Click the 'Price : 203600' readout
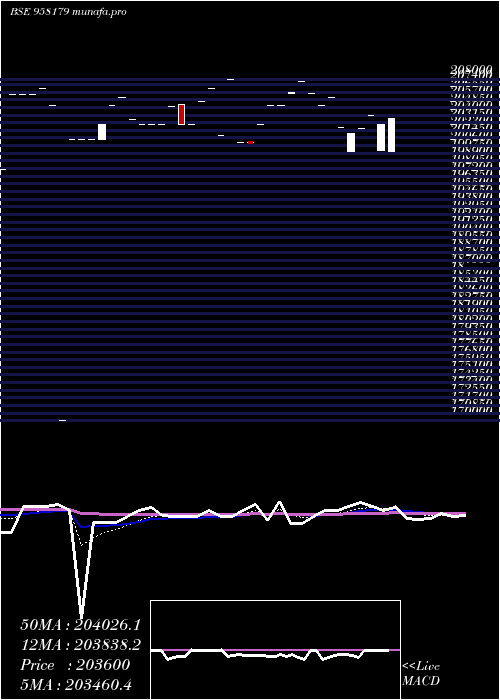The height and width of the screenshot is (700, 500). point(75,665)
